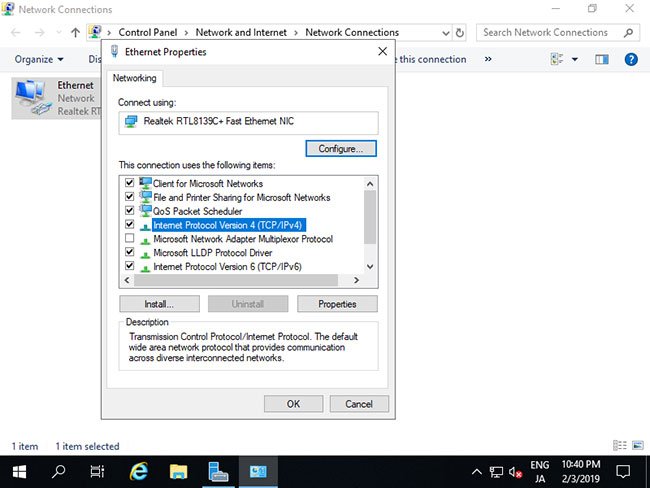Viewport: 650px width, 488px height.
Task: Open the clock and date flyout
Action: pos(581,472)
